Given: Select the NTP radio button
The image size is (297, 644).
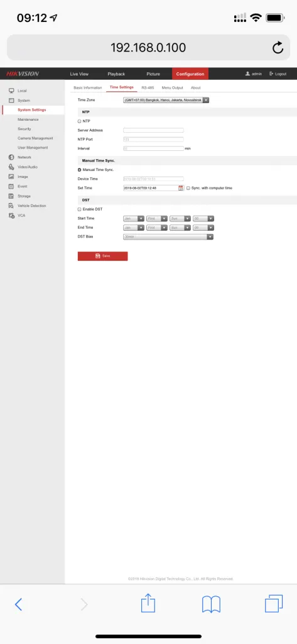Looking at the screenshot, I should tap(80, 121).
